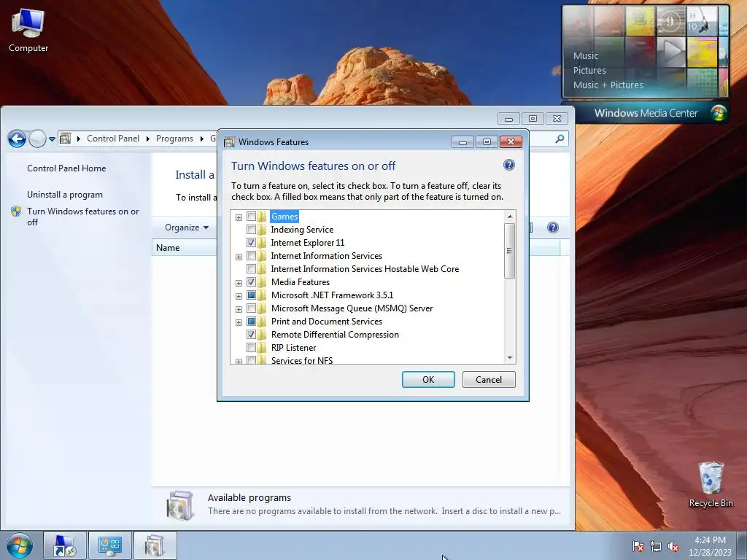The height and width of the screenshot is (560, 747).
Task: Enable the Indexing Service checkbox
Action: click(251, 230)
